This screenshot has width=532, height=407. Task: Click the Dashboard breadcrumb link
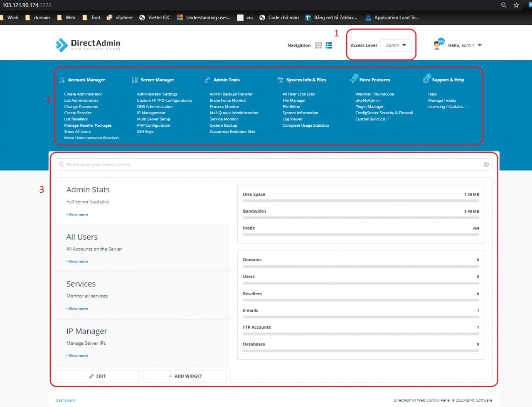click(66, 400)
